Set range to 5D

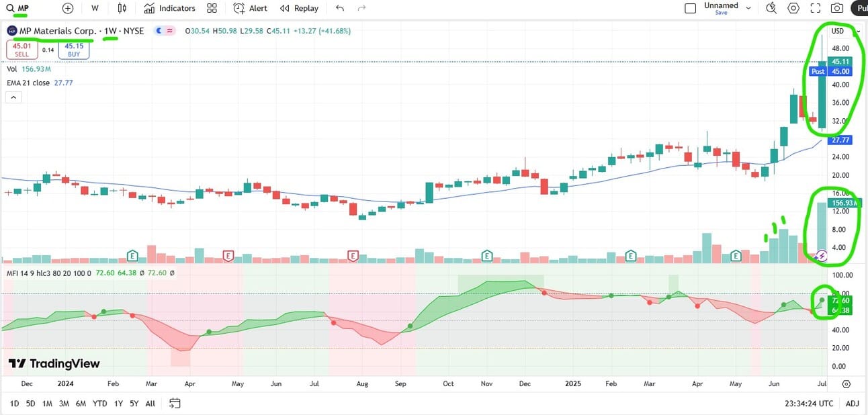click(x=30, y=404)
